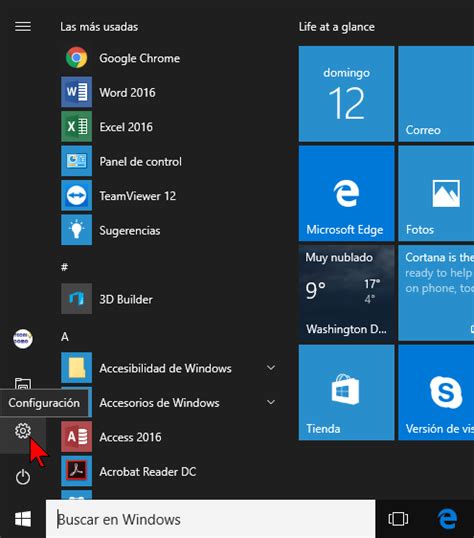The width and height of the screenshot is (474, 538).
Task: Click the 3D Builder label
Action: click(x=126, y=299)
